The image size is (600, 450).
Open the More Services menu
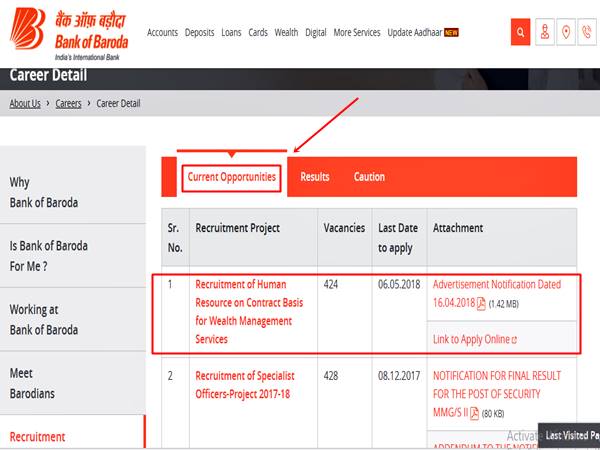357,33
